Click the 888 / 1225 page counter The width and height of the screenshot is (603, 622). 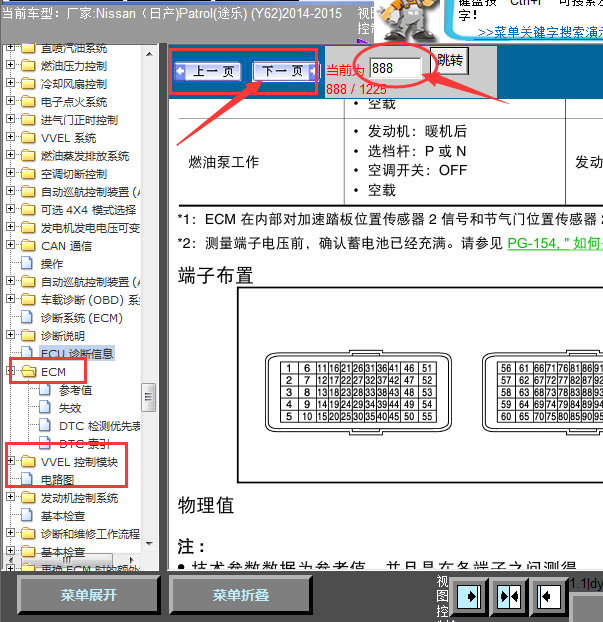point(356,89)
